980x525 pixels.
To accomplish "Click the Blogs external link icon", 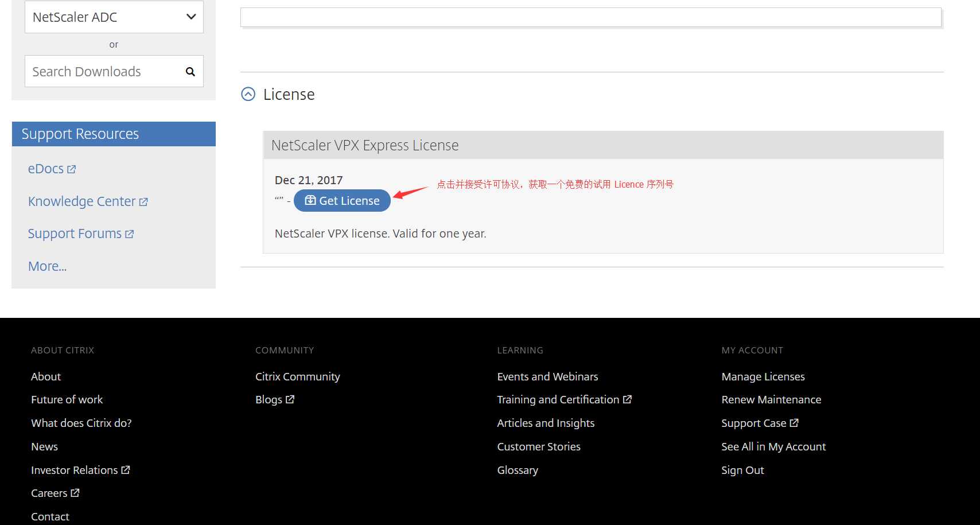I will click(290, 399).
